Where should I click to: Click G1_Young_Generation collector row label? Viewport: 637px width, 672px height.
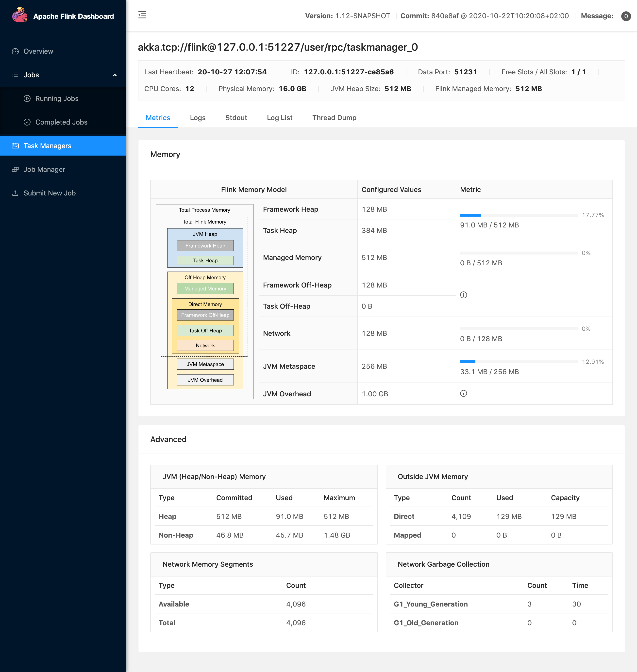pos(431,604)
